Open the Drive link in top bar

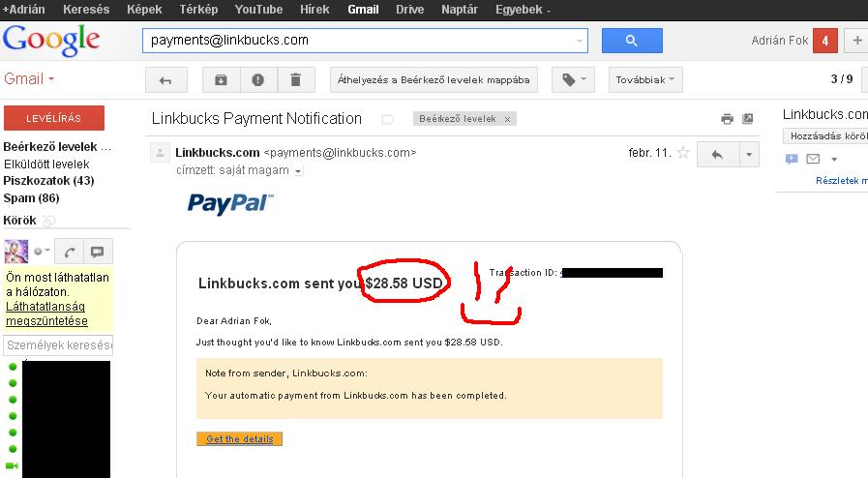[409, 10]
